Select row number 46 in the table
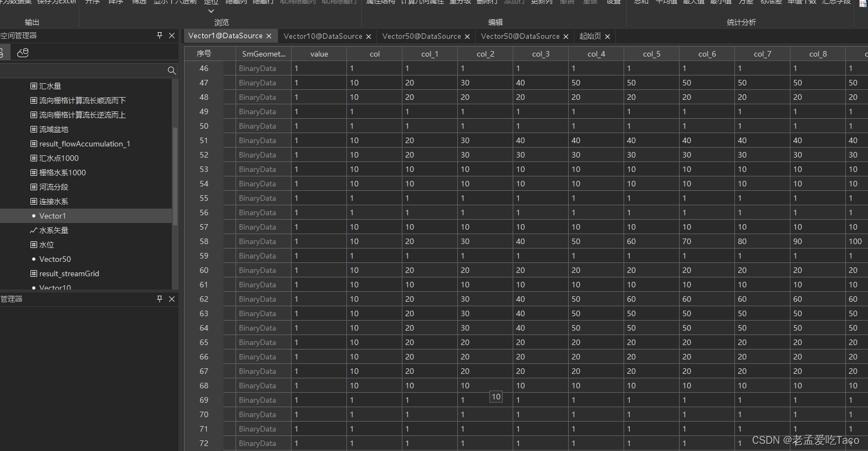 204,68
